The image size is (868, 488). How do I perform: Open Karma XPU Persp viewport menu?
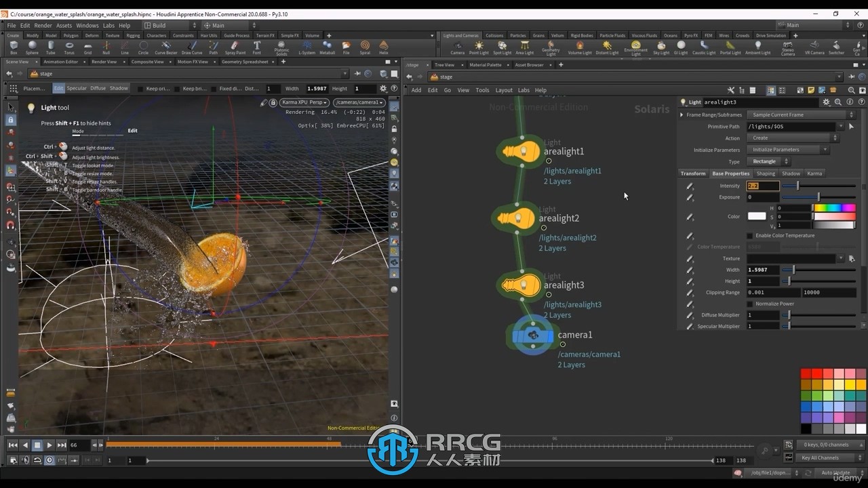[304, 102]
